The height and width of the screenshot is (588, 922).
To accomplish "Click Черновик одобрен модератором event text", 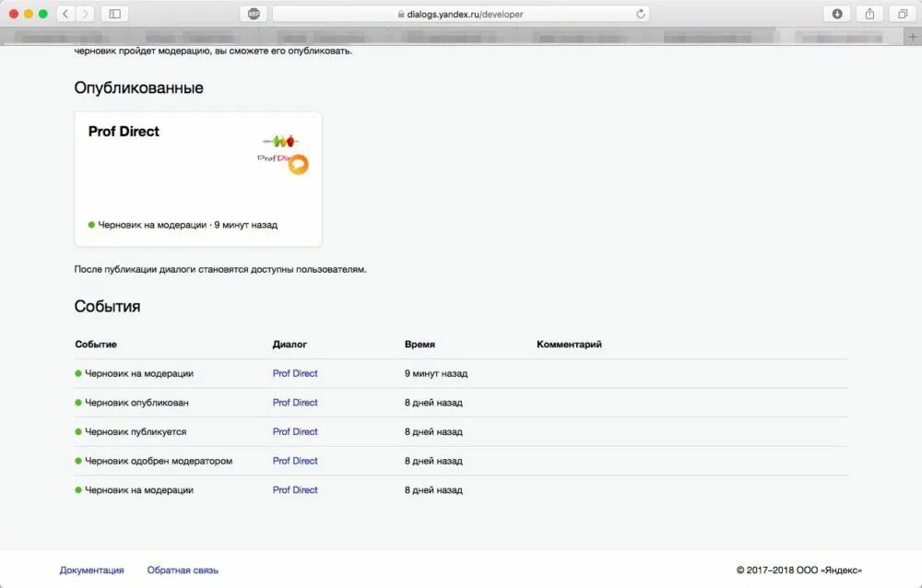I will [159, 461].
